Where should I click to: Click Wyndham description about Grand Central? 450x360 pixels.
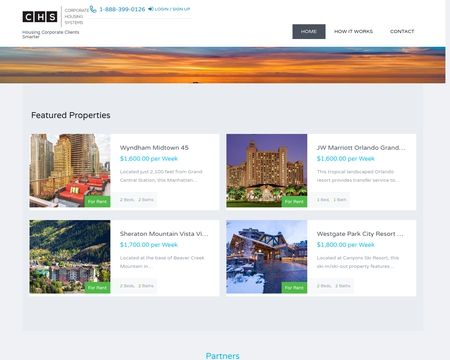(x=161, y=176)
